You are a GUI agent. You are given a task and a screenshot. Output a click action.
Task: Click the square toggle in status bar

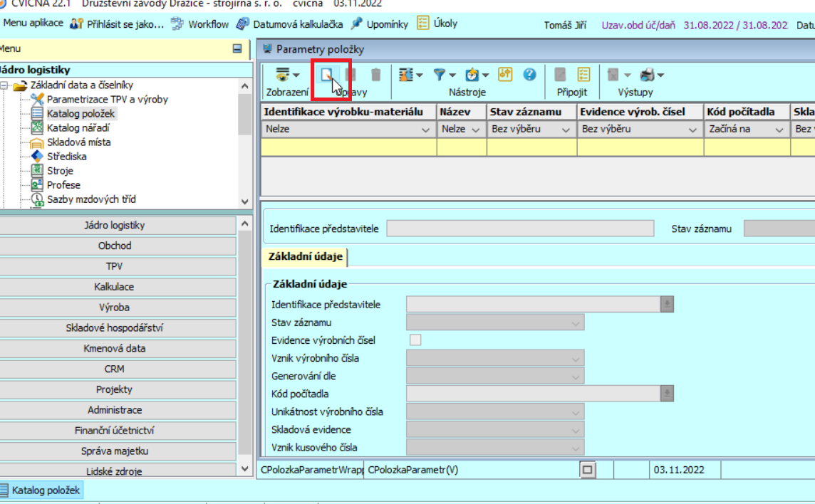coord(587,470)
